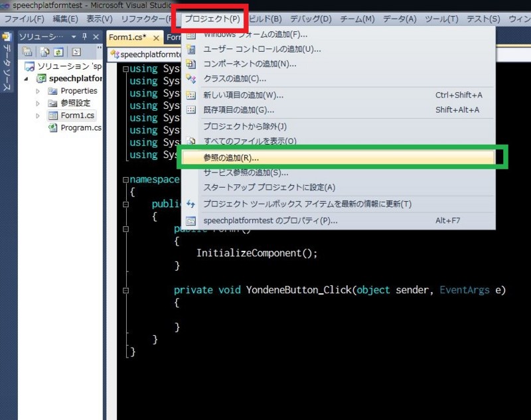Collapse the namespace code block
This screenshot has width=531, height=420.
point(125,180)
